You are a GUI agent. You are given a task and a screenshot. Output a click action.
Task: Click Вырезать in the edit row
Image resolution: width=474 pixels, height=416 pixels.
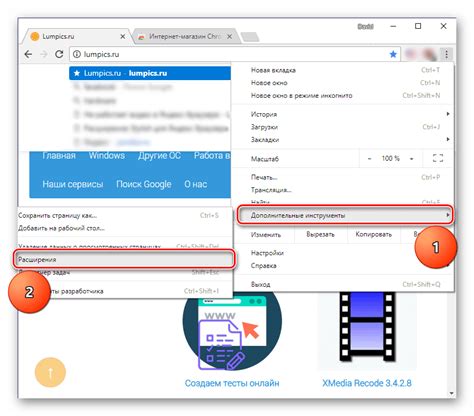(320, 234)
